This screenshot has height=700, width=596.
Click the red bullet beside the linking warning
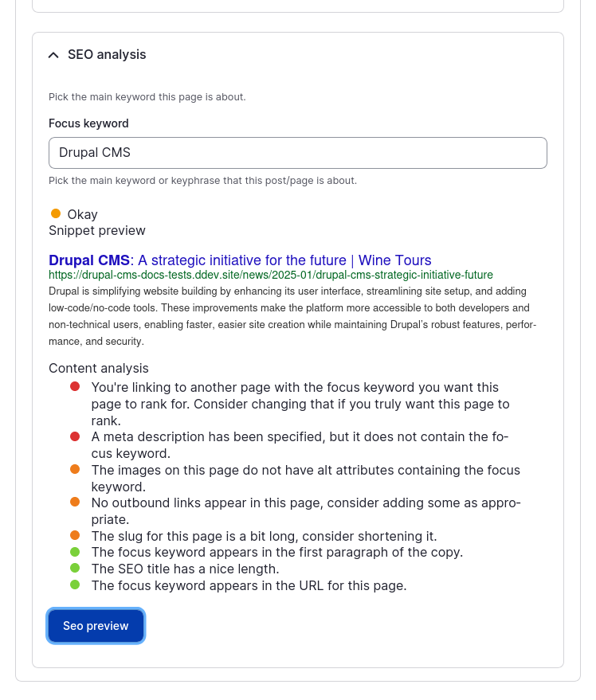pyautogui.click(x=75, y=386)
